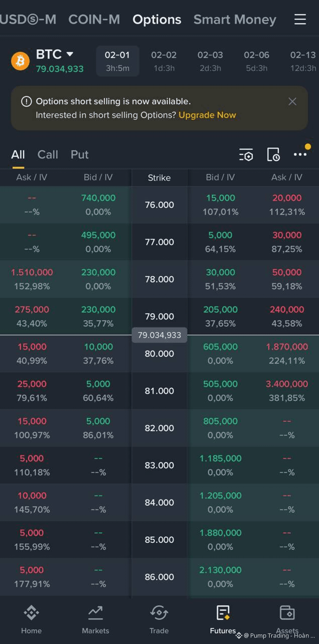Dismiss the short selling notice banner

292,102
